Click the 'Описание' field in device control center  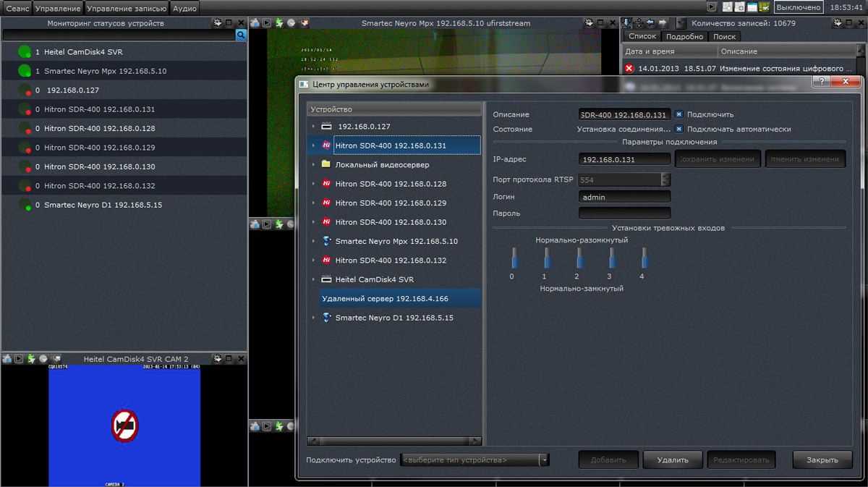click(624, 114)
